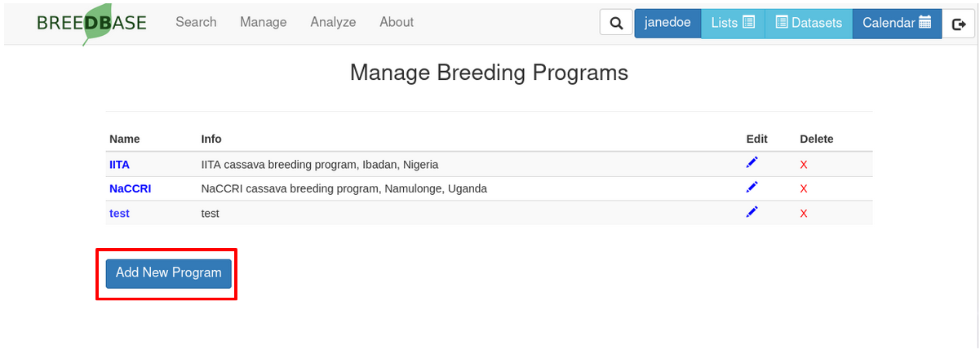Open the About menu
This screenshot has height=354, width=980.
coord(397,22)
